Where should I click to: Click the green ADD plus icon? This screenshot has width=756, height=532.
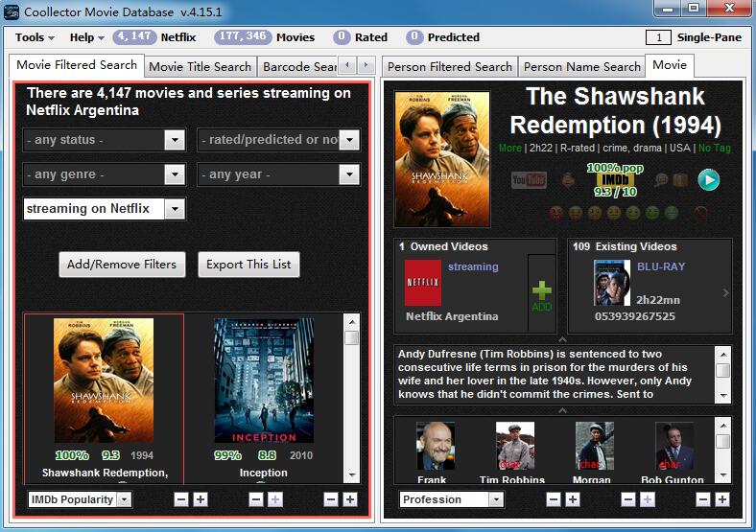point(542,292)
